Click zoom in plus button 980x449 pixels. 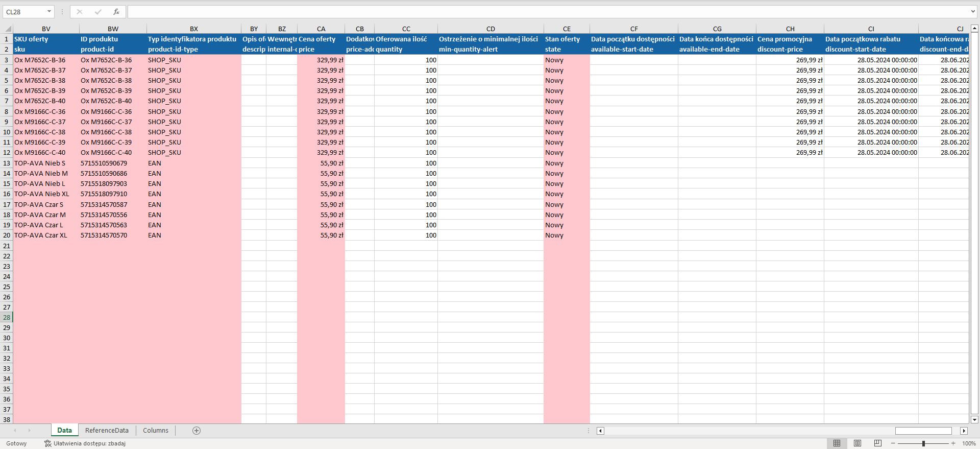click(x=953, y=443)
